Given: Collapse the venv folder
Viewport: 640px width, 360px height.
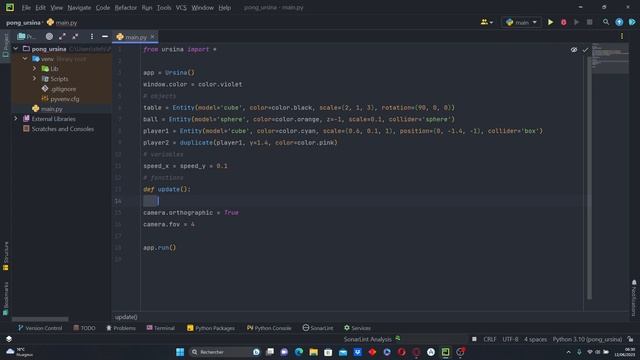Looking at the screenshot, I should [25, 59].
